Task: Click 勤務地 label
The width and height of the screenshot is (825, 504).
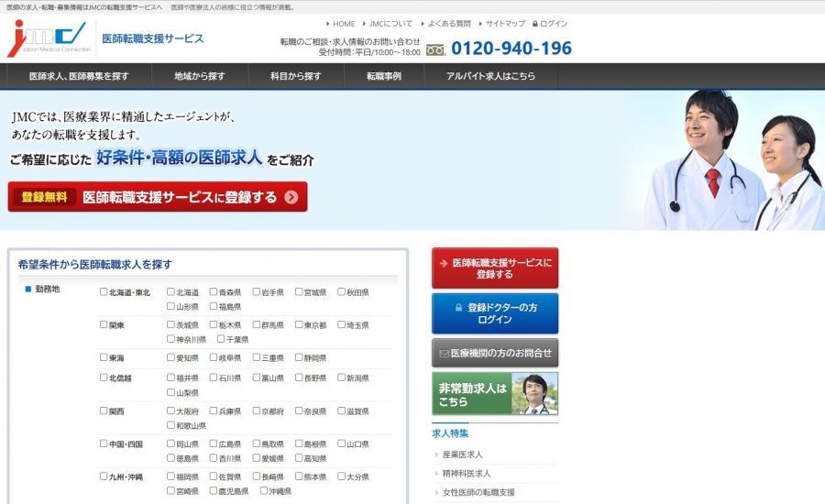Action: pos(48,289)
